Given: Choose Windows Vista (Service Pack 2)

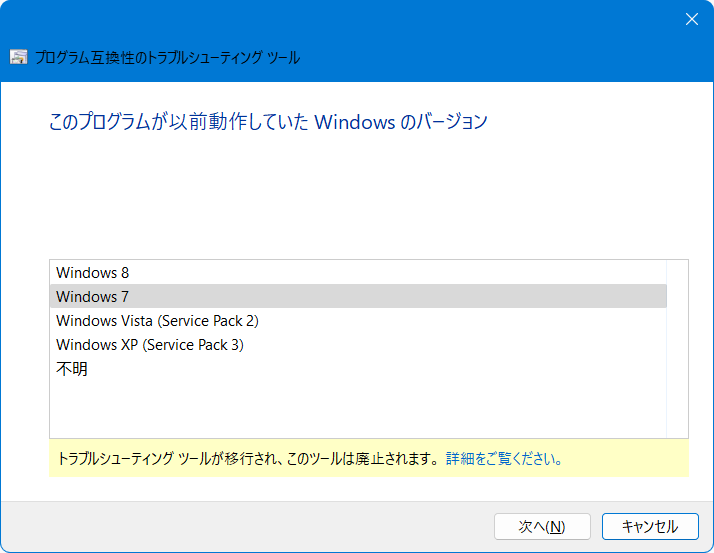Looking at the screenshot, I should tap(358, 321).
